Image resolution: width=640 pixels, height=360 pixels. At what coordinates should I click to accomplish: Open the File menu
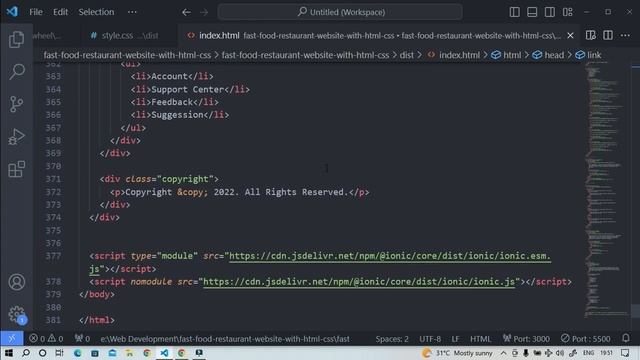(x=36, y=12)
